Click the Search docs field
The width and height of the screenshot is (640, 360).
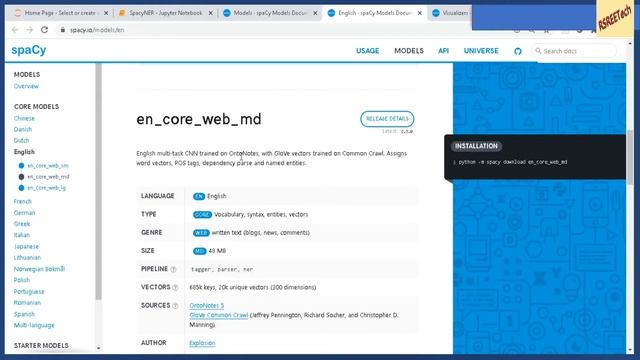coord(574,51)
